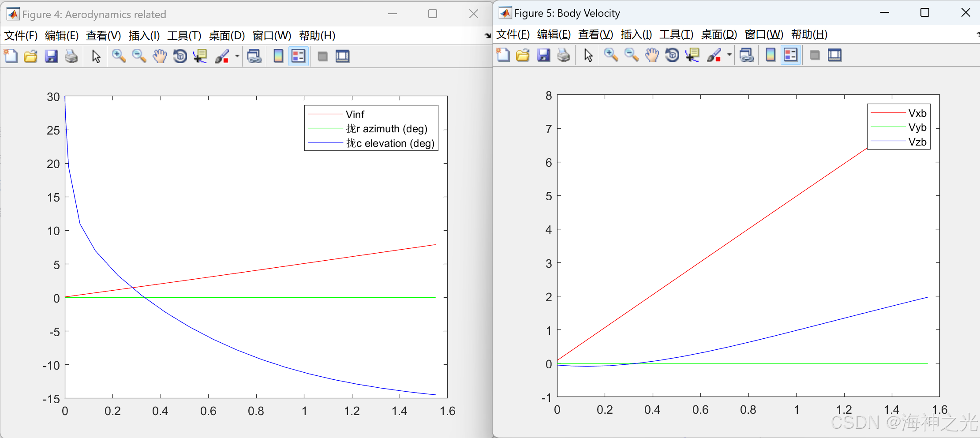Enable Data Cursor tool in Figure 4
980x438 pixels.
point(200,56)
